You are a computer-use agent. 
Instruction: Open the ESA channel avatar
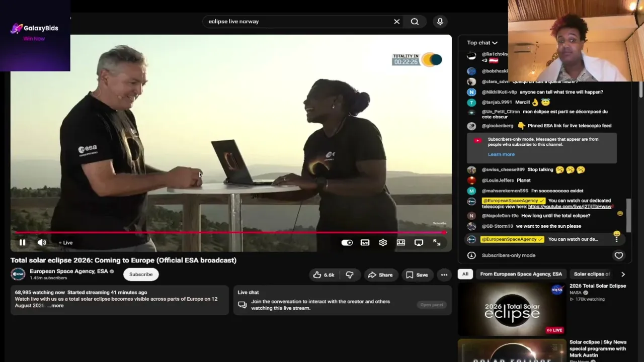point(18,274)
